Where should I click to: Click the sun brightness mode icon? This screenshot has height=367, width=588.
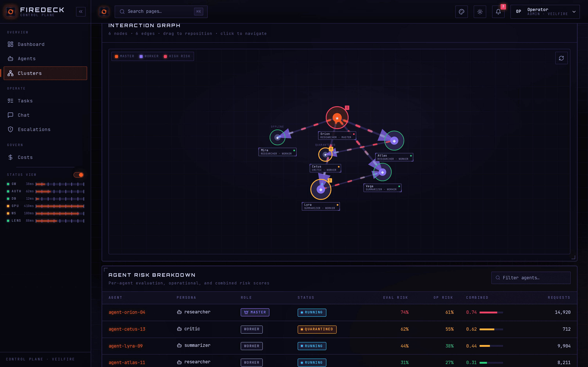point(480,12)
